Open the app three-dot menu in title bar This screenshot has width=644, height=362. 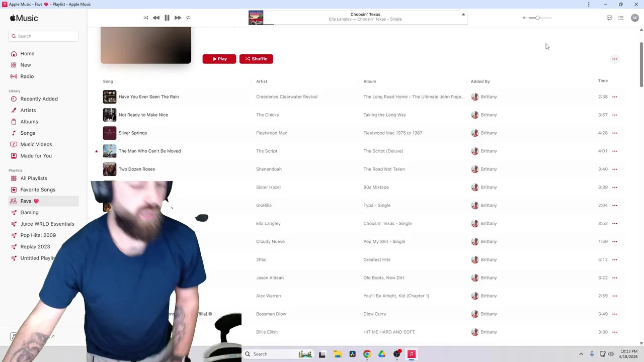point(589,5)
